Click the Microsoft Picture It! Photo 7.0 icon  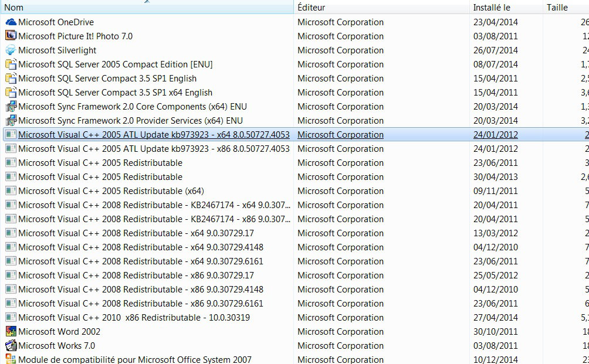pyautogui.click(x=11, y=36)
